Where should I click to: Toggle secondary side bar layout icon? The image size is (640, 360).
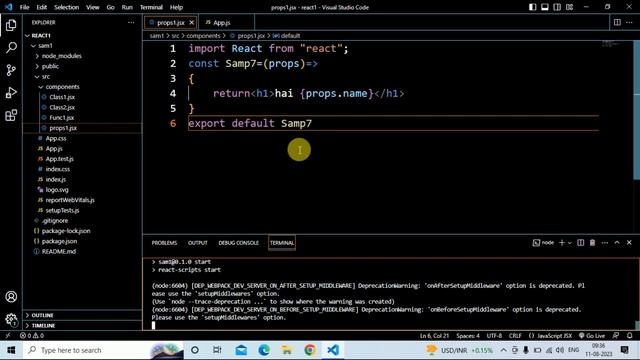(x=557, y=7)
